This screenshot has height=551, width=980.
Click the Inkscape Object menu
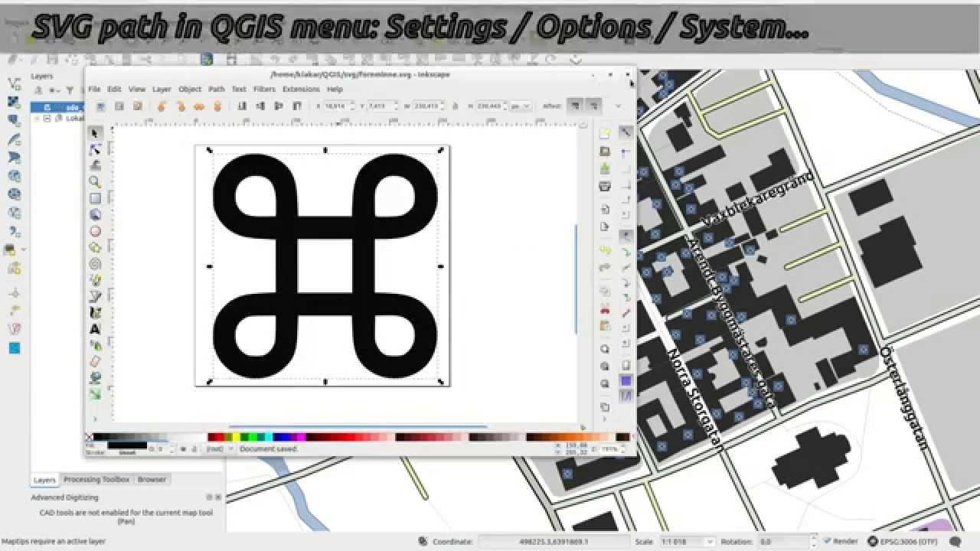pyautogui.click(x=189, y=89)
